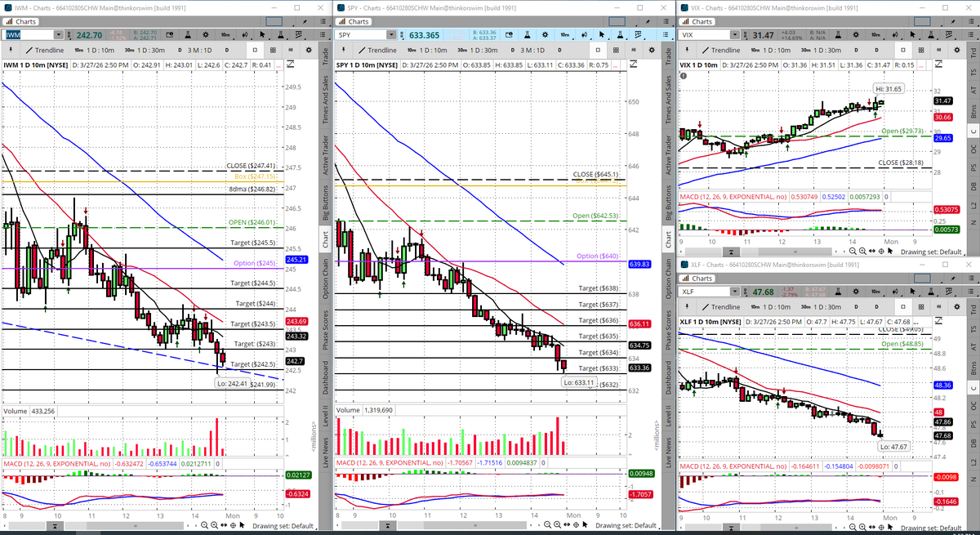Select cursor pointer tool in VIX window
The height and width of the screenshot is (535, 980).
coord(912,35)
